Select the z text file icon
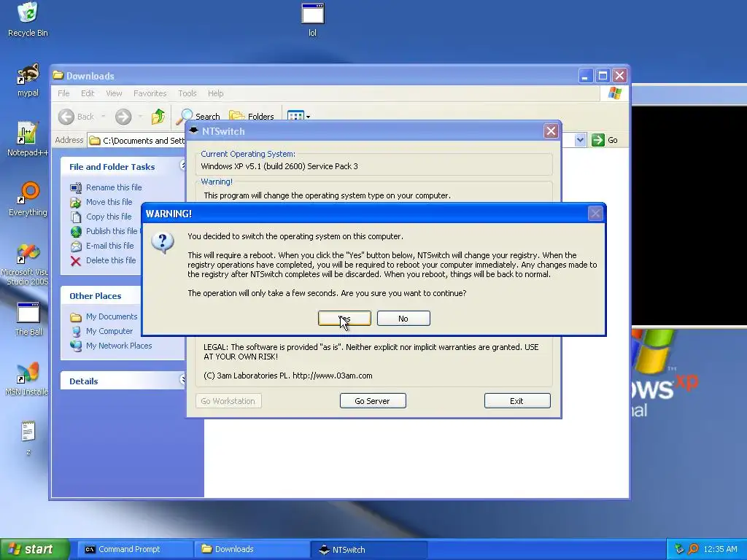The height and width of the screenshot is (560, 747). click(28, 438)
